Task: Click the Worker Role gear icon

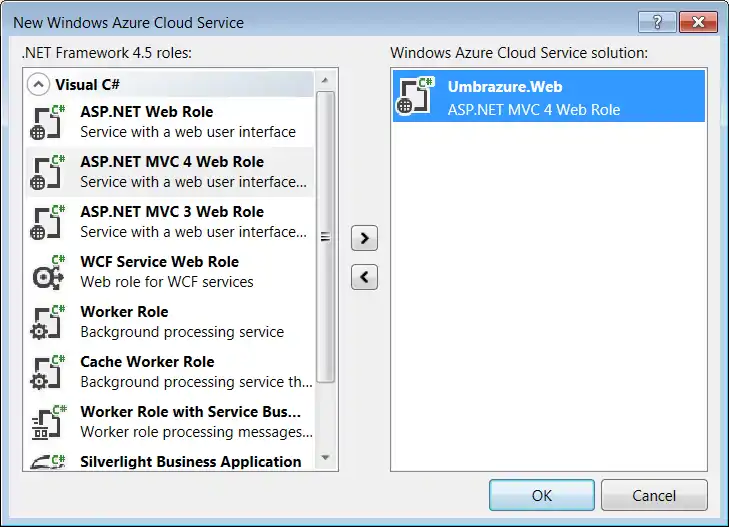Action: [48, 322]
